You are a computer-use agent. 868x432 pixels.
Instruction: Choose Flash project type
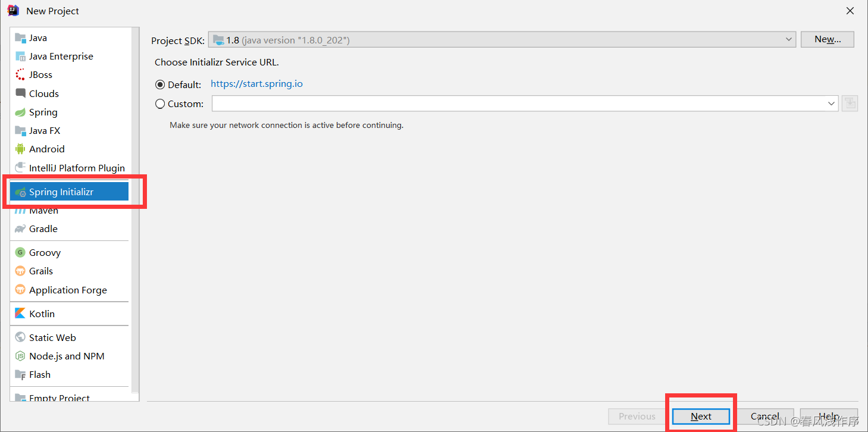coord(69,374)
